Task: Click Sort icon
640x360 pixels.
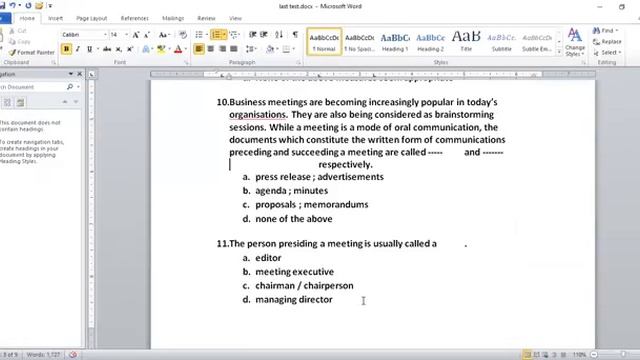Action: click(279, 35)
